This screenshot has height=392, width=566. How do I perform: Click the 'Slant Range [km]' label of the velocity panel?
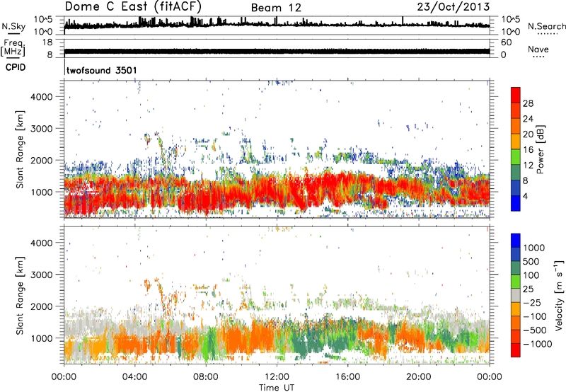[20, 295]
